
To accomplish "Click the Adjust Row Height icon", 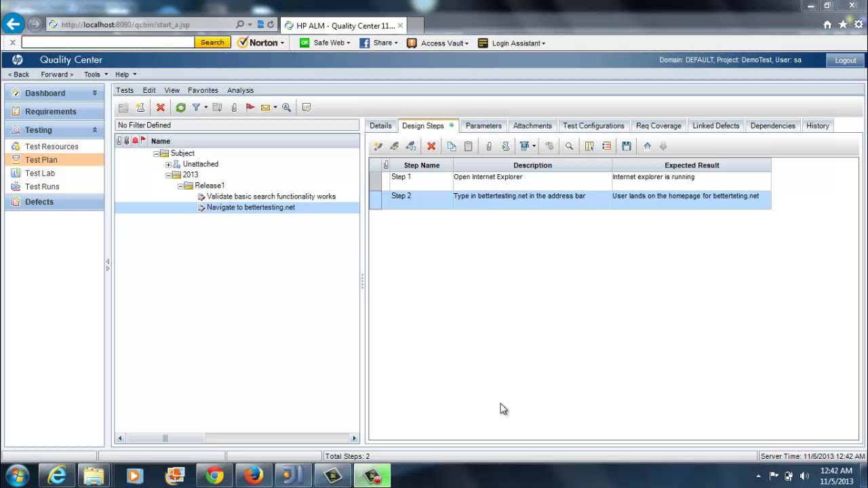I will coord(606,146).
